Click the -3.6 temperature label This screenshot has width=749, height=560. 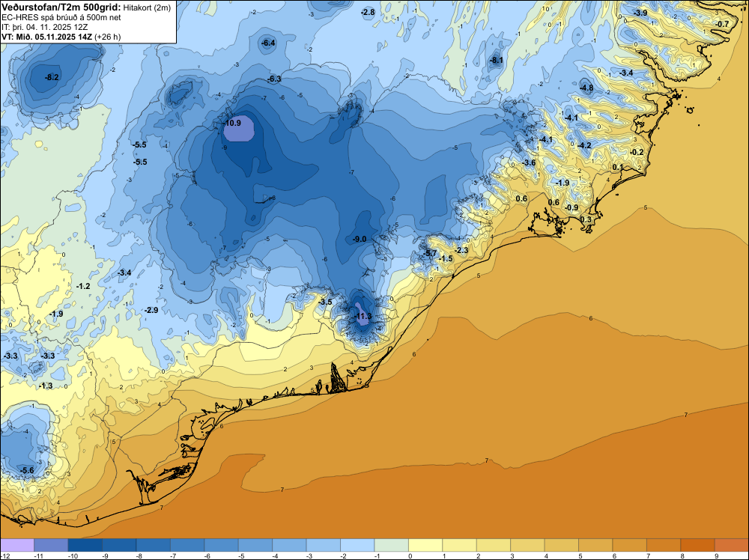(x=529, y=162)
